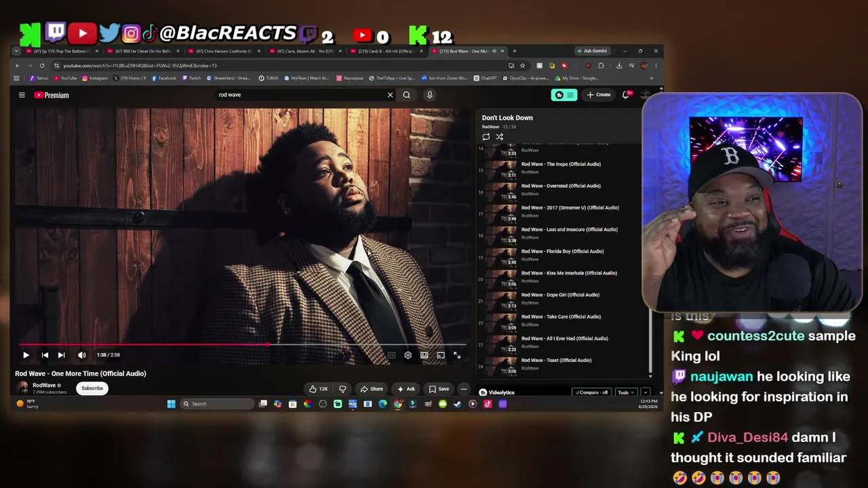Image resolution: width=868 pixels, height=488 pixels.
Task: Reload the YouTube page
Action: [42, 66]
